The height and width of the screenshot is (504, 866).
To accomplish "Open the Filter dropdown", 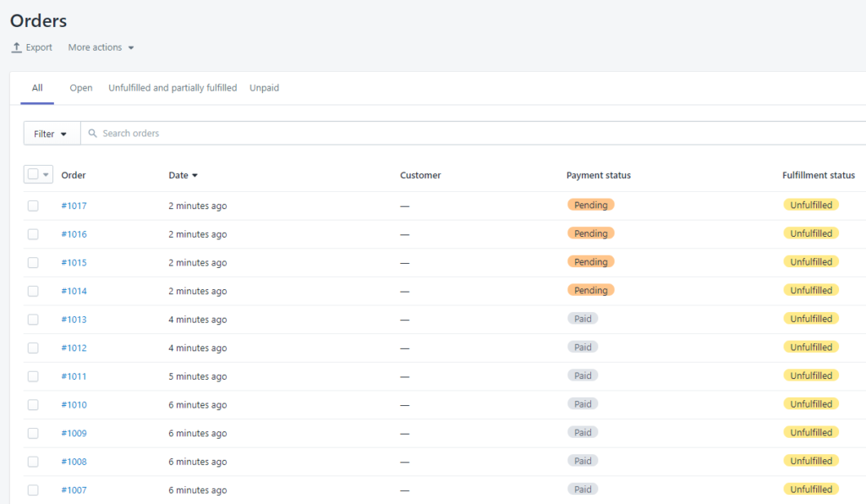I will [x=50, y=133].
